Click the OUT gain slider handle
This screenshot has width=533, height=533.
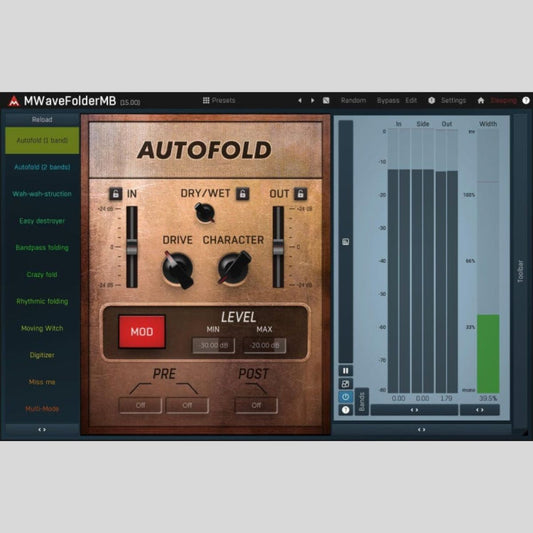tap(278, 247)
